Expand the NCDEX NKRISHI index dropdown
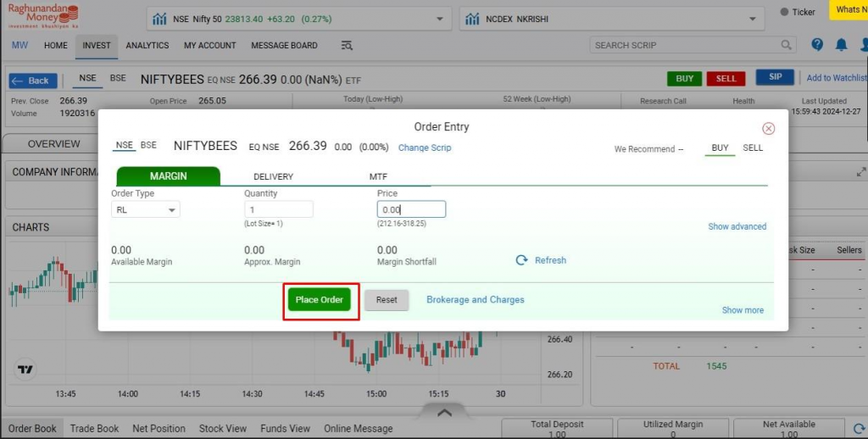Screen dimensions: 868x439 pyautogui.click(x=752, y=19)
